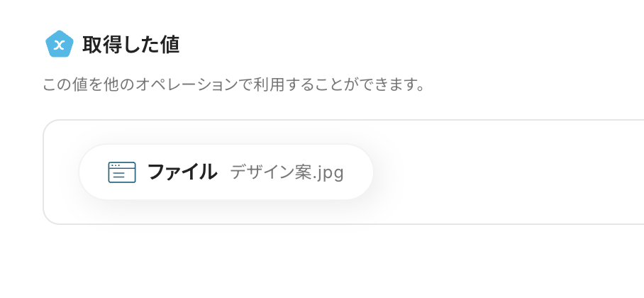Click the .jpg extension in the file name

pos(328,173)
